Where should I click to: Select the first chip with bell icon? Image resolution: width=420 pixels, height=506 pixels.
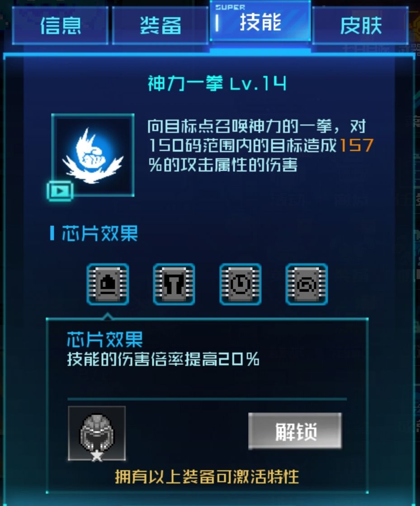pos(108,284)
